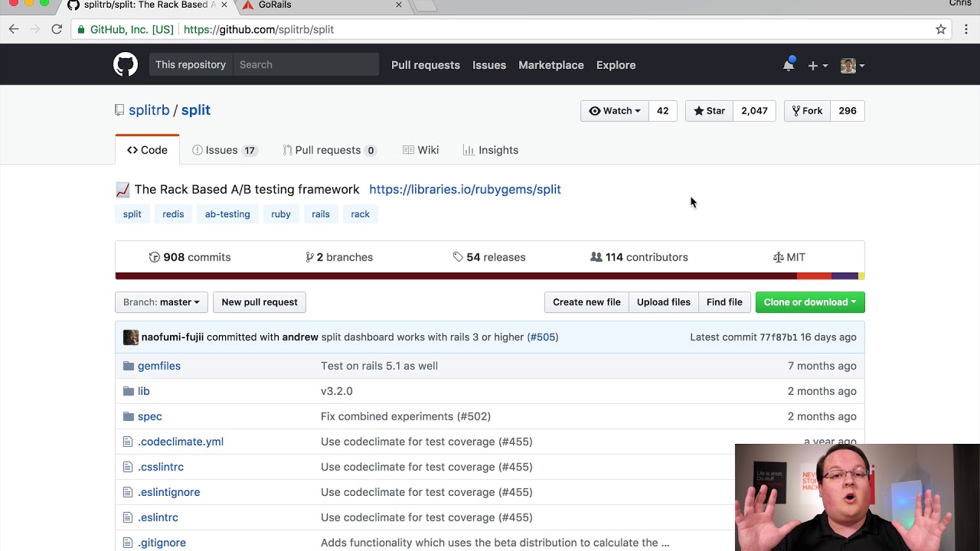
Task: Switch to the Wiki tab
Action: (420, 150)
